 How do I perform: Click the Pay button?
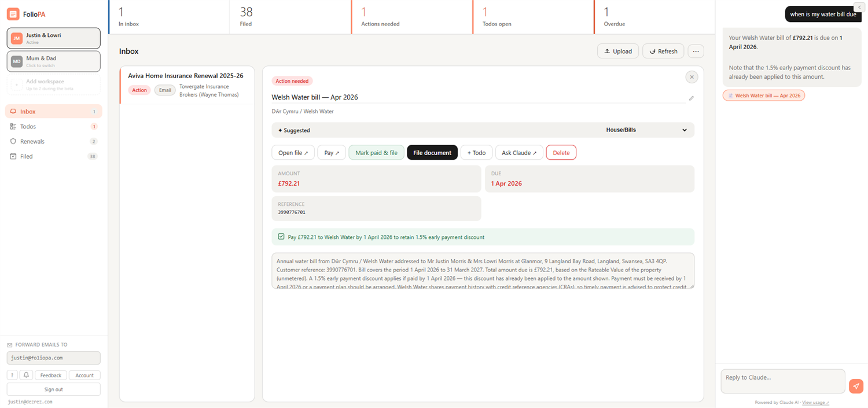click(332, 153)
